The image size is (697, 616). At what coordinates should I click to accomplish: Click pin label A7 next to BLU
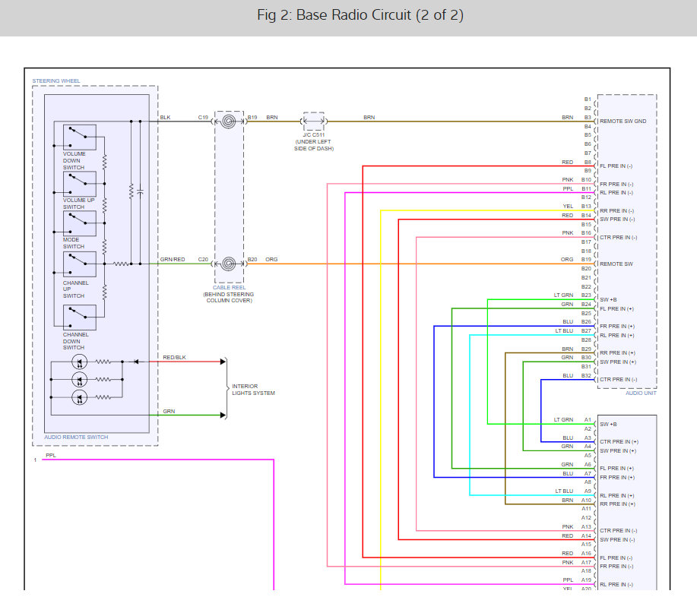pyautogui.click(x=588, y=473)
